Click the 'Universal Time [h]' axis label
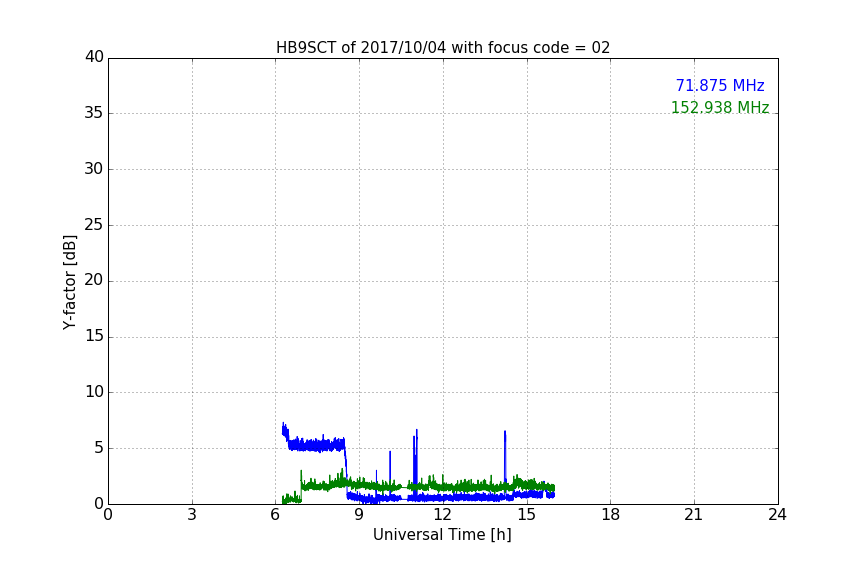 pyautogui.click(x=442, y=535)
